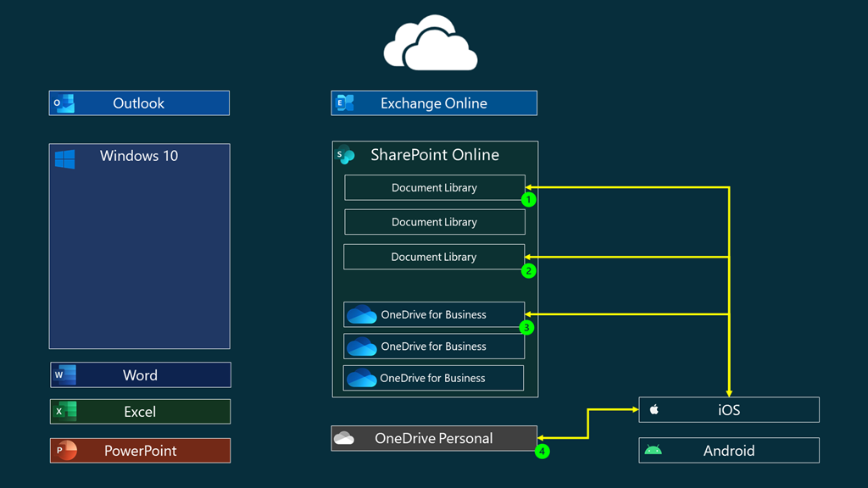Click the Exchange Online icon
The image size is (868, 488).
(x=342, y=103)
